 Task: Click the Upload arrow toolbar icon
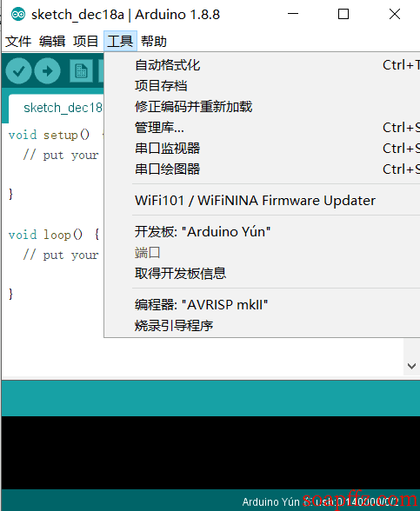click(47, 70)
